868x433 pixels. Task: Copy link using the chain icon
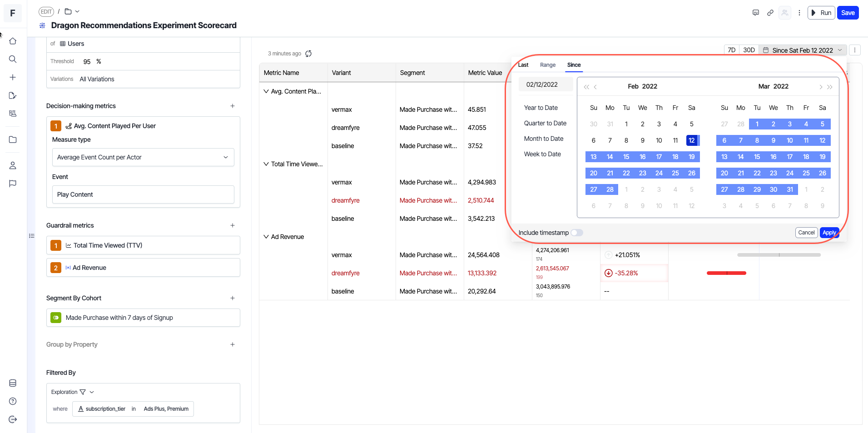point(770,13)
